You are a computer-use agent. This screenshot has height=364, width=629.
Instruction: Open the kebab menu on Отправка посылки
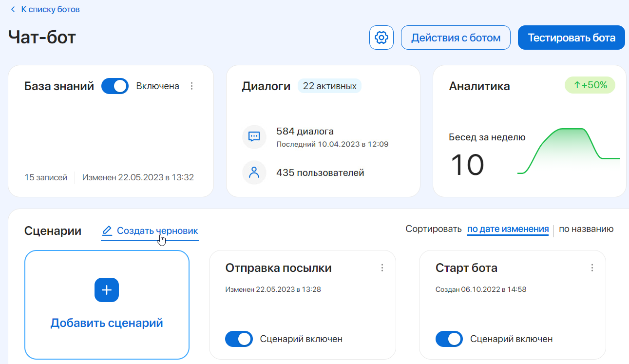[382, 268]
